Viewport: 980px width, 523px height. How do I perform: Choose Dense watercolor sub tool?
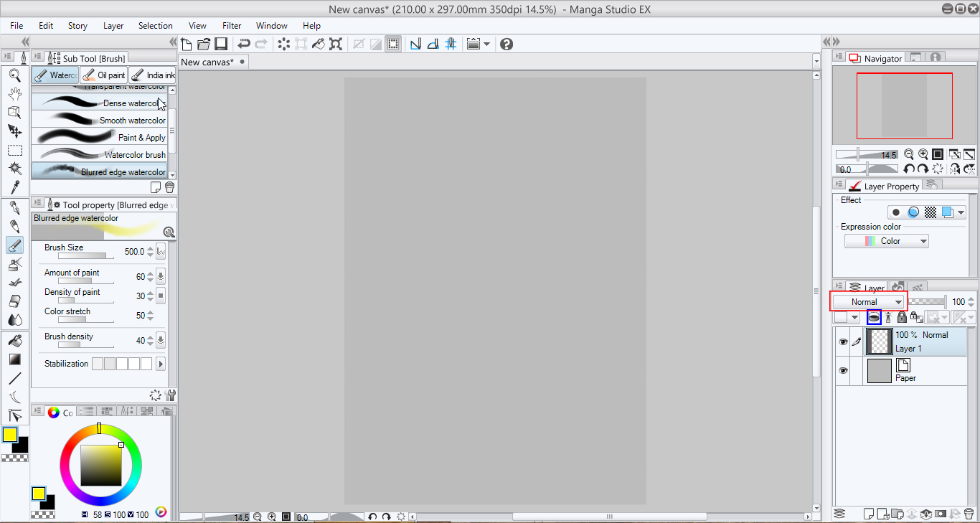tap(100, 103)
